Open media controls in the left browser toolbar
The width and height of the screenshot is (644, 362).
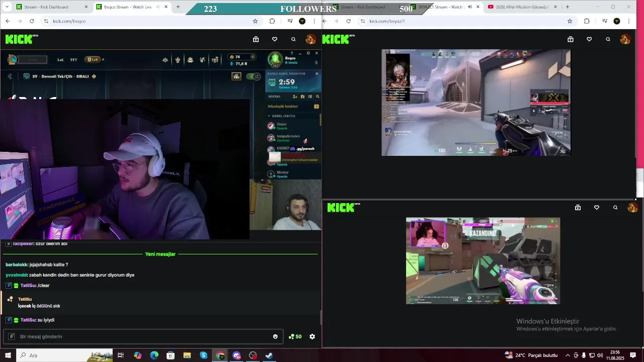290,21
